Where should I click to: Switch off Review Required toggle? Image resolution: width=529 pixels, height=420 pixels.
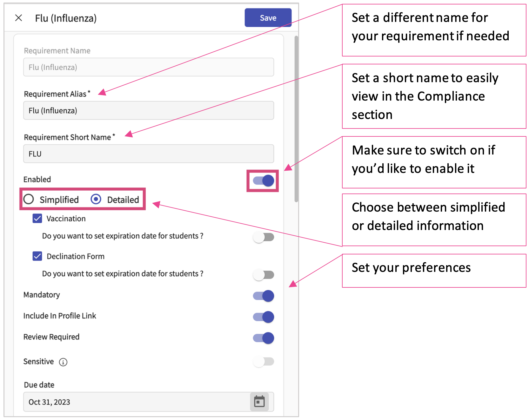coord(263,338)
